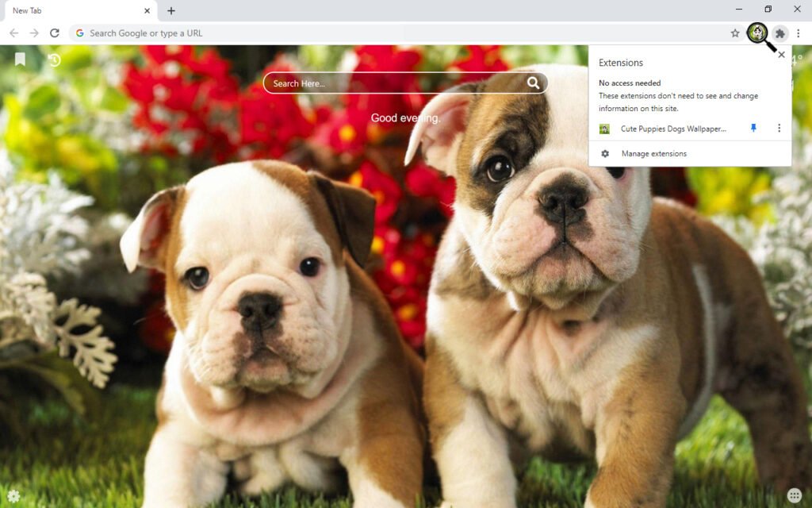The width and height of the screenshot is (812, 508).
Task: Click the Google logo in the address bar
Action: pyautogui.click(x=79, y=33)
